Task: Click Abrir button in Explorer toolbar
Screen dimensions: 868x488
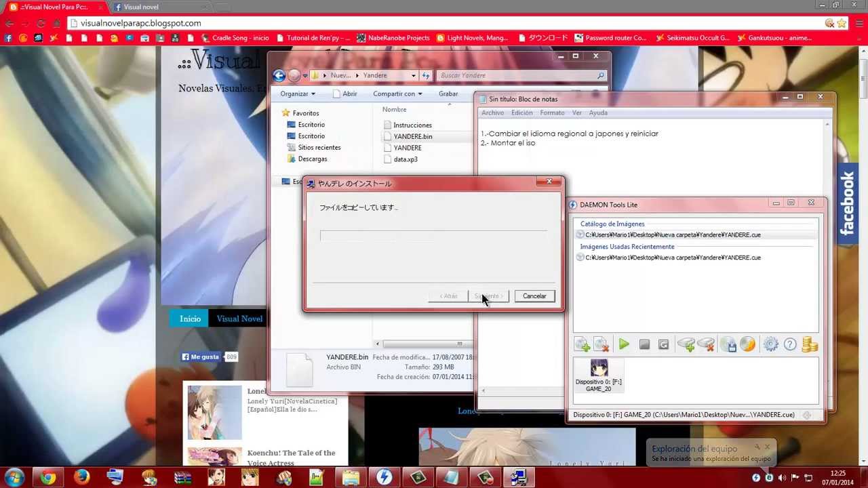Action: (345, 94)
